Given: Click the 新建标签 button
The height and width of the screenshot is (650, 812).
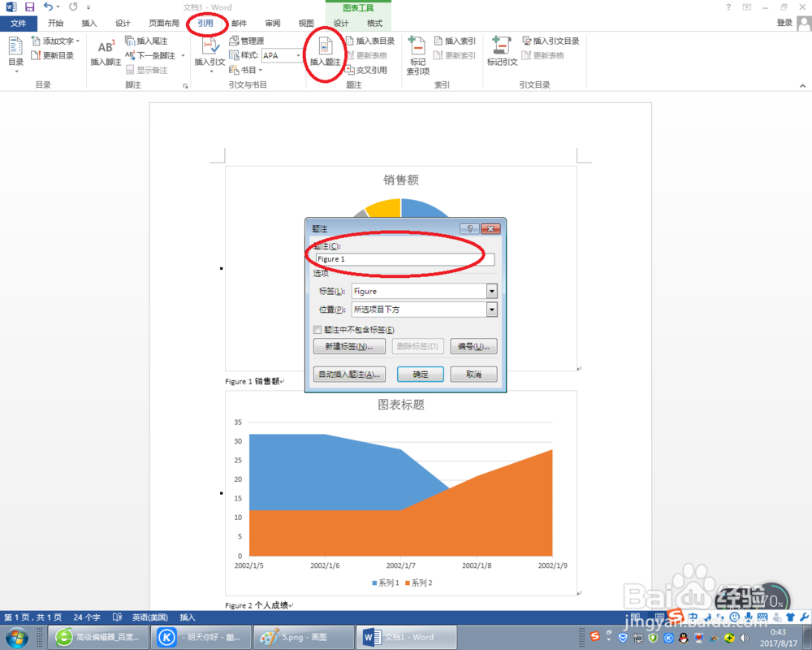Looking at the screenshot, I should [349, 346].
